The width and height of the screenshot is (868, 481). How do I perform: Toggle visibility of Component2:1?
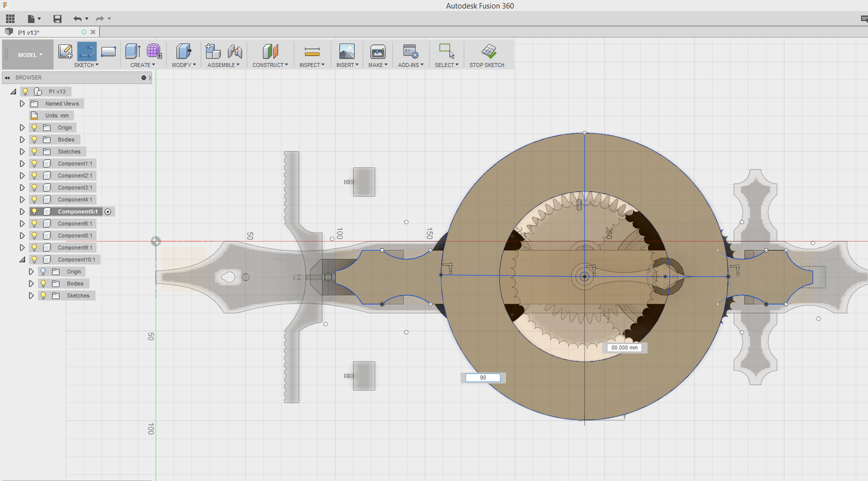click(x=34, y=175)
